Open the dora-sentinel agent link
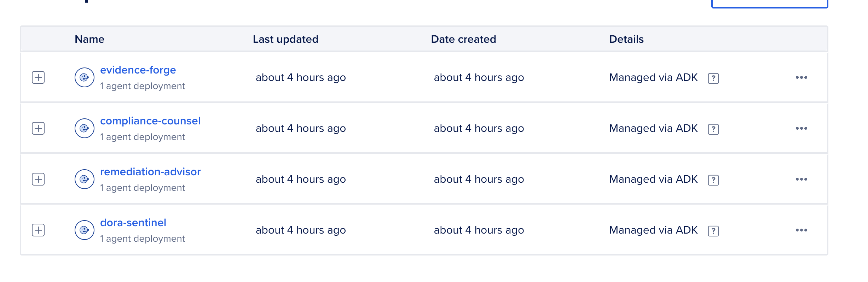This screenshot has height=282, width=868. coord(133,223)
